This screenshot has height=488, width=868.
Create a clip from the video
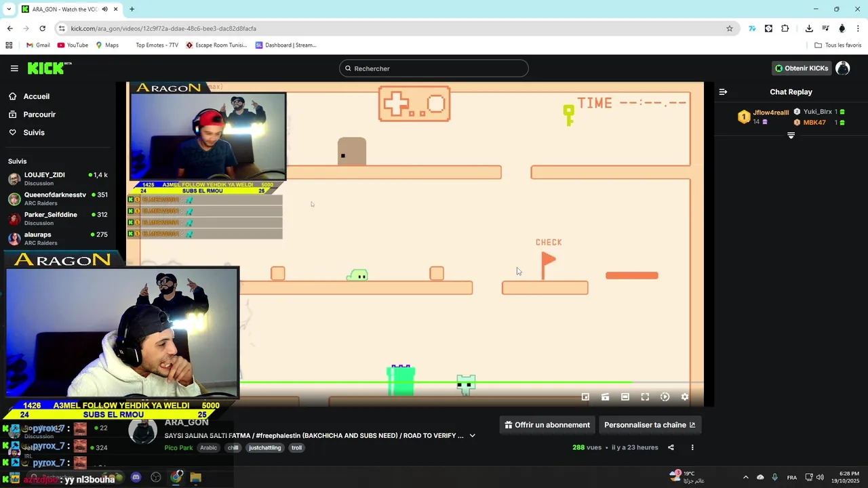coord(605,397)
